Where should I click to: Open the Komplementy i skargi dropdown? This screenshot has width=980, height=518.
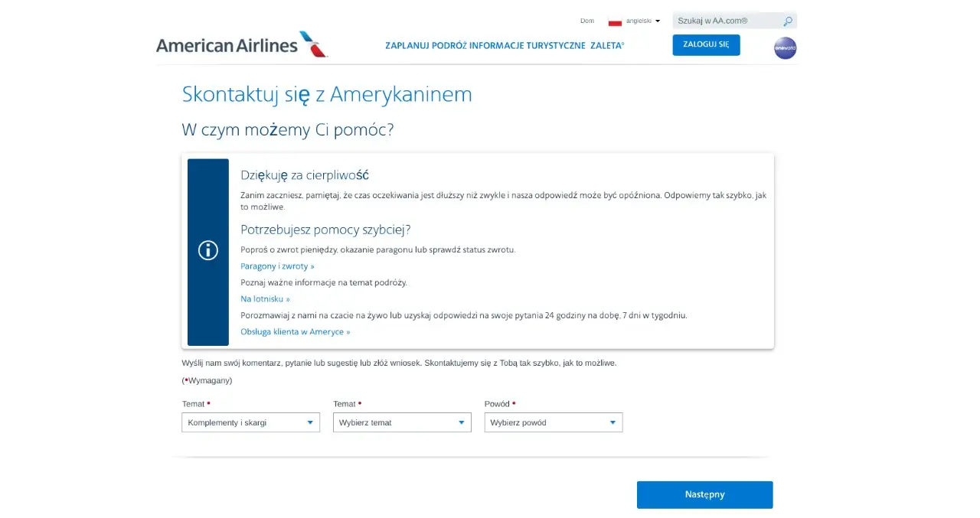[250, 422]
